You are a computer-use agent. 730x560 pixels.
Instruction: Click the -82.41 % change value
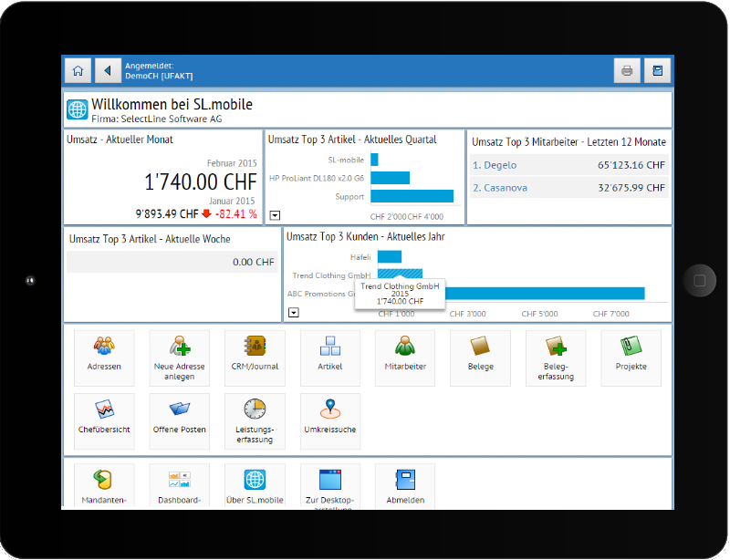pyautogui.click(x=236, y=213)
